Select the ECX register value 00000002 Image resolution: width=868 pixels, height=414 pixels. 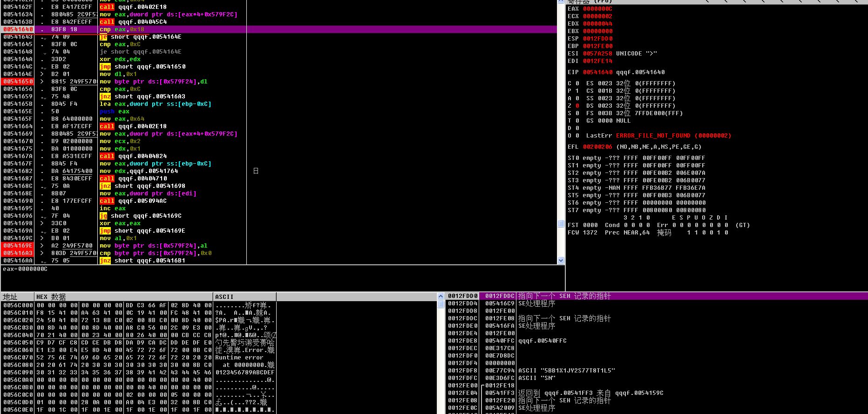pos(597,16)
